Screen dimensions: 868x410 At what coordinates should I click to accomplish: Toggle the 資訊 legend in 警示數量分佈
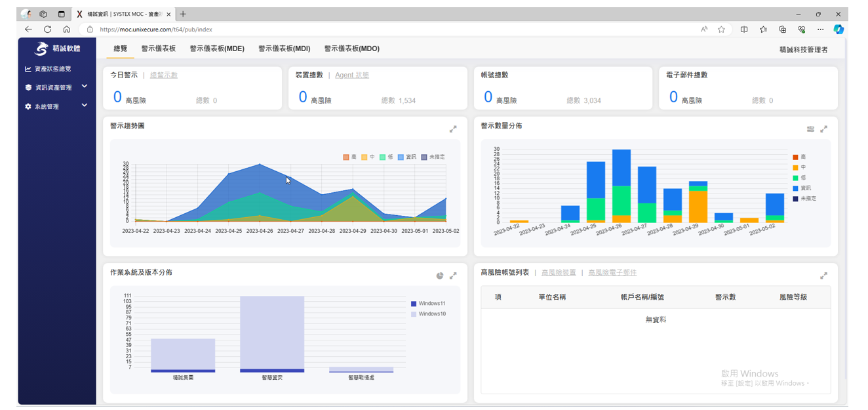[x=802, y=188]
